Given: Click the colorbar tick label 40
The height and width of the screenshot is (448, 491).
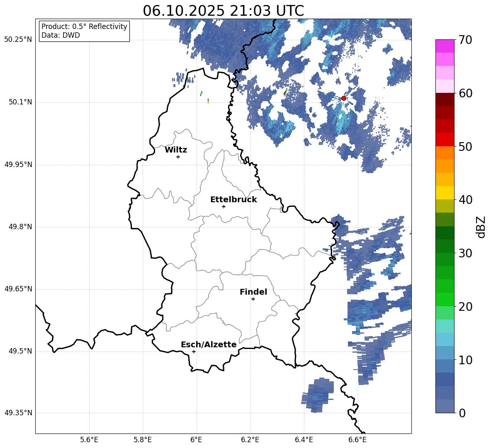Looking at the screenshot, I should click(x=465, y=200).
